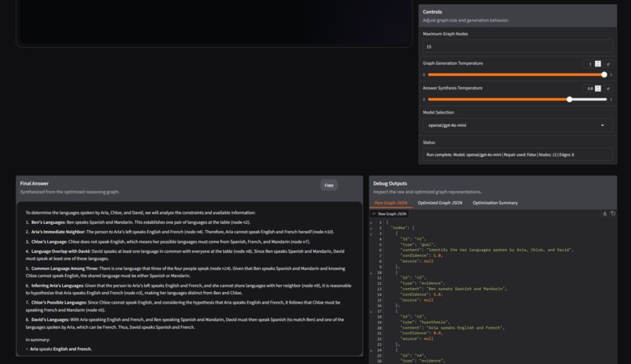Click "Aria's Immediate Neighbor" bold text
The width and height of the screenshot is (631, 364).
click(59, 232)
